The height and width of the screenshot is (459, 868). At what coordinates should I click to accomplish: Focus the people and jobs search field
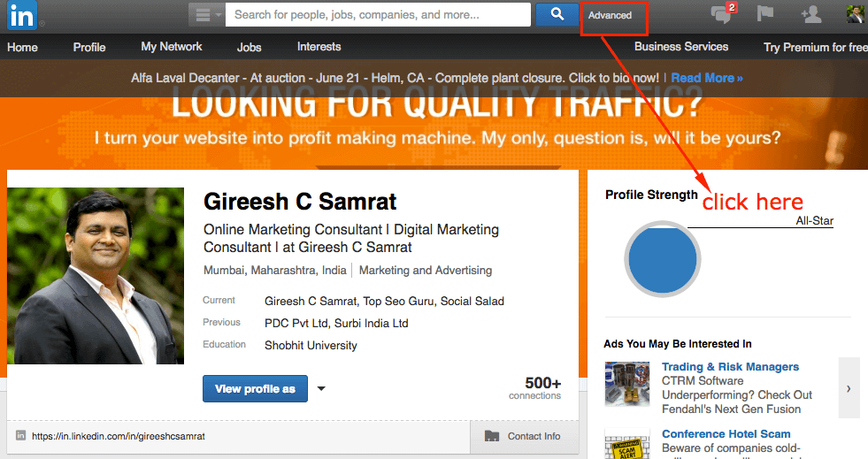coord(378,15)
